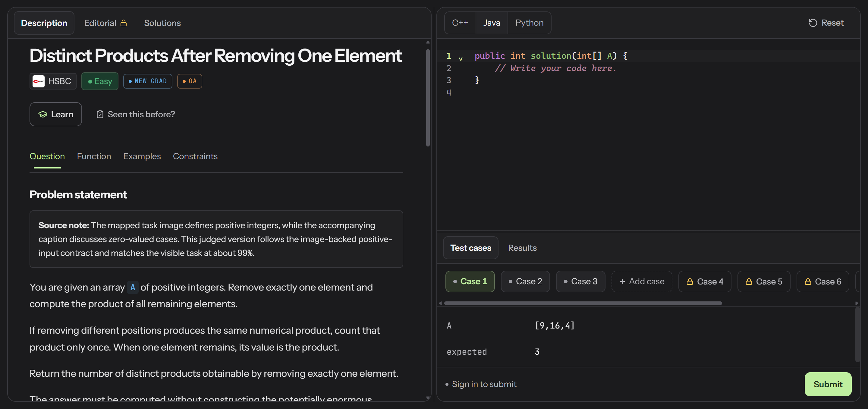
Task: Click the clipboard check icon
Action: click(100, 114)
